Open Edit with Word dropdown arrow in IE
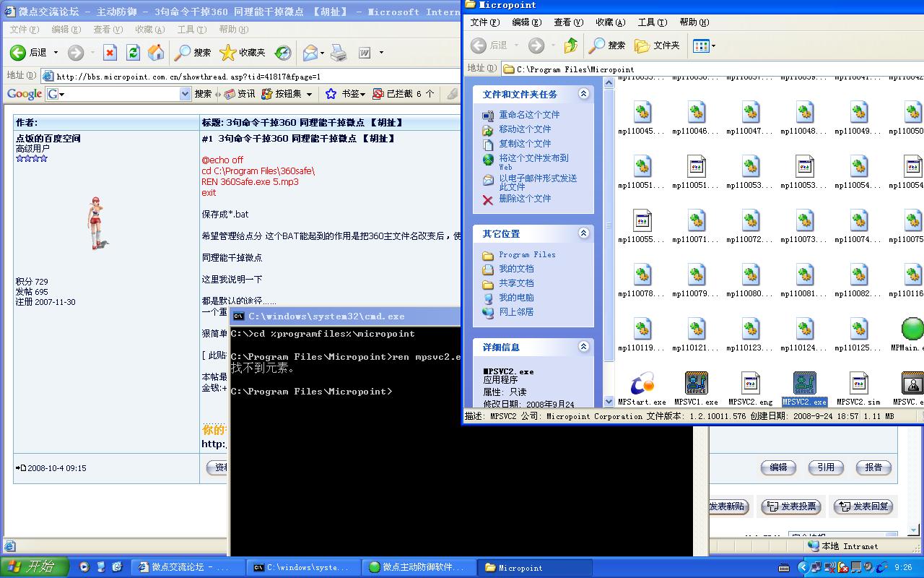Screen dimensions: 924x578 [381, 52]
